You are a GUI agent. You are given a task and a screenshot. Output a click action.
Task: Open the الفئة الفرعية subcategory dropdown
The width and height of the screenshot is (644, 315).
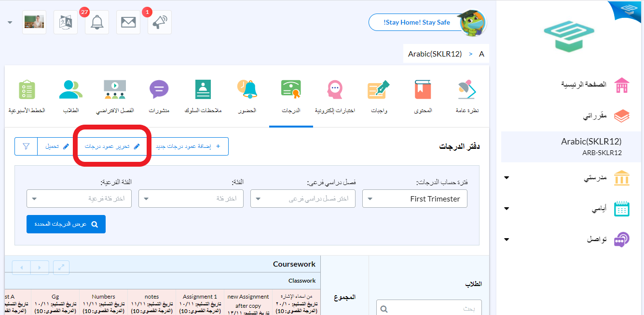point(79,199)
